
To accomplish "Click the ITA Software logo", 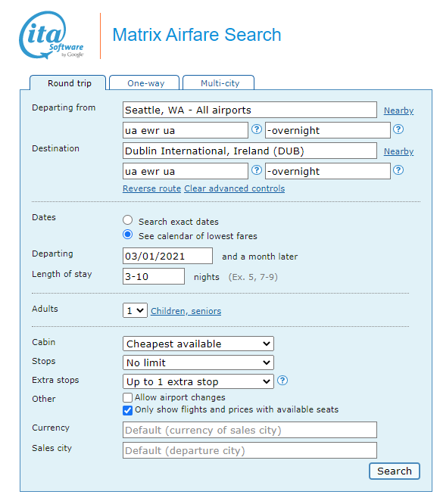I will (51, 35).
